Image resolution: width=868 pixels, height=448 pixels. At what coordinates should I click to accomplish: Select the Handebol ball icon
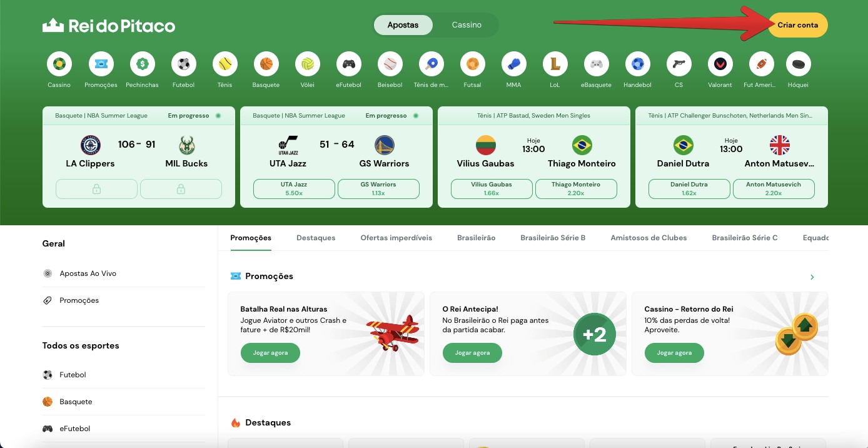[638, 64]
